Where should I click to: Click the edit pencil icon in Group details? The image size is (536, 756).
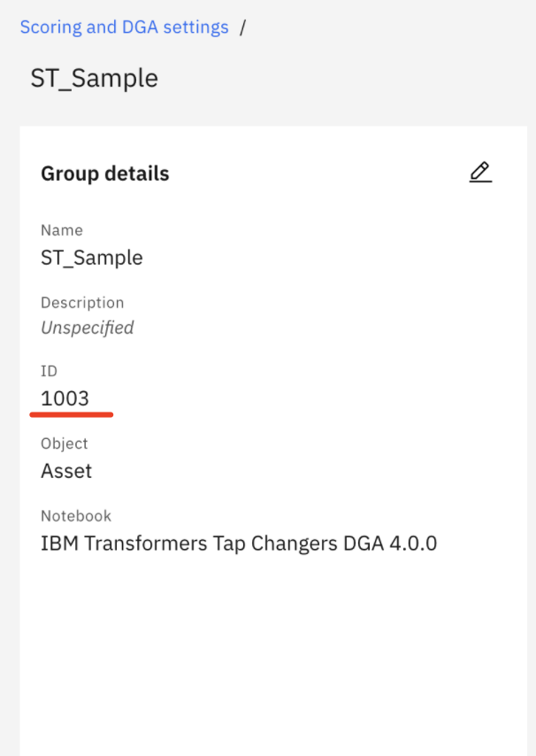click(x=480, y=172)
